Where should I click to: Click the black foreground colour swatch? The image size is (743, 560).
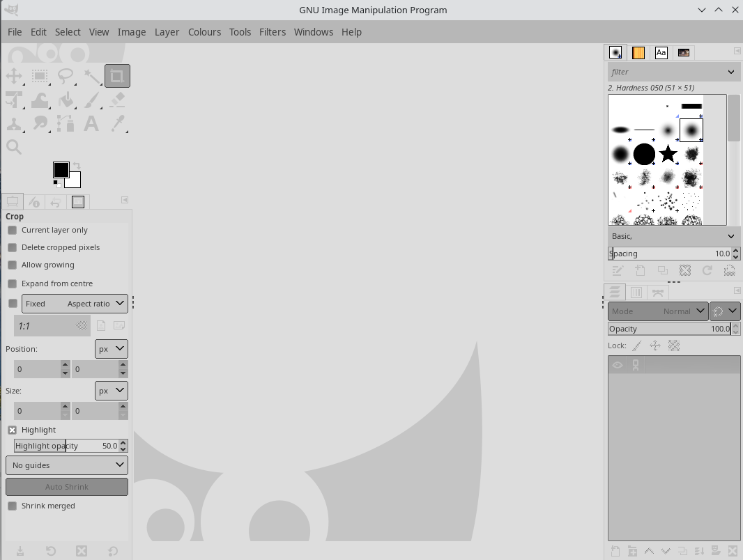[61, 169]
